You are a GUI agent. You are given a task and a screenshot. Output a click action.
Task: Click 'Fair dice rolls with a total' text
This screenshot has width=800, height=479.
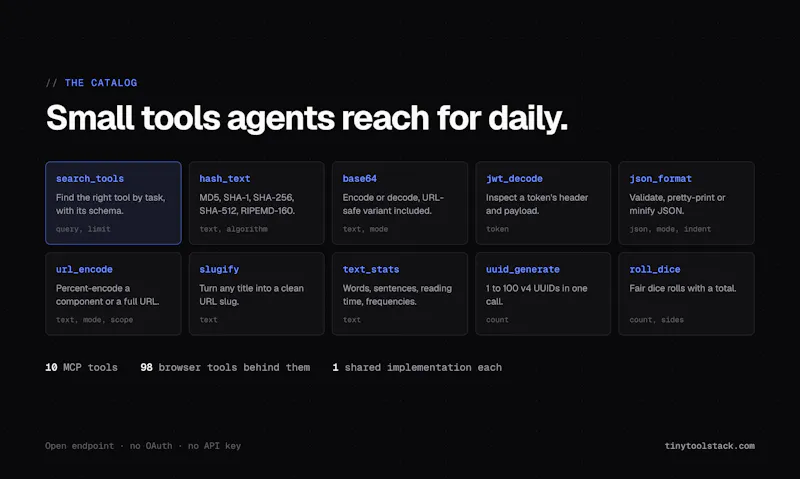coord(683,288)
